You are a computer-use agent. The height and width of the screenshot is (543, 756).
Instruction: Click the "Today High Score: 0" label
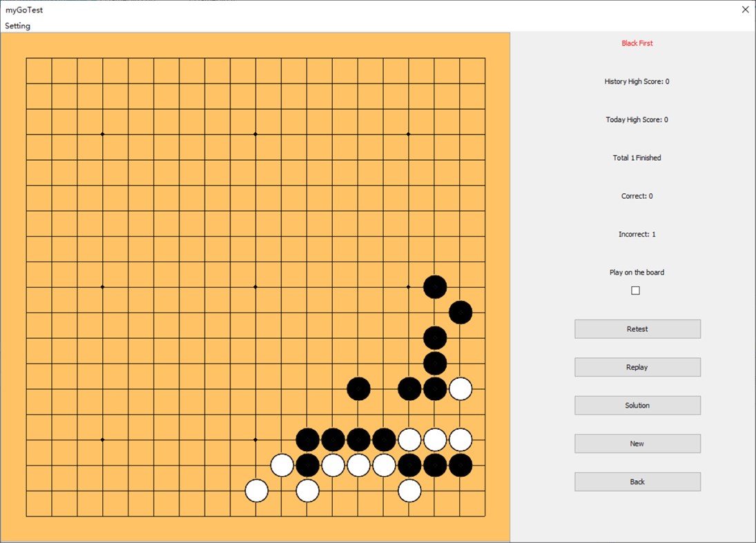(636, 119)
